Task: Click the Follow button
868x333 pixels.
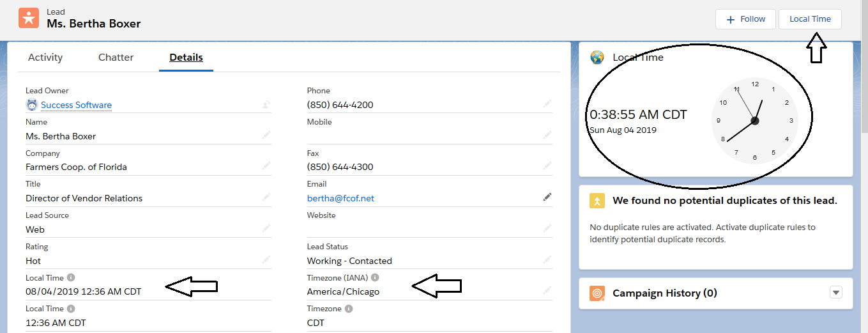Action: coord(745,19)
